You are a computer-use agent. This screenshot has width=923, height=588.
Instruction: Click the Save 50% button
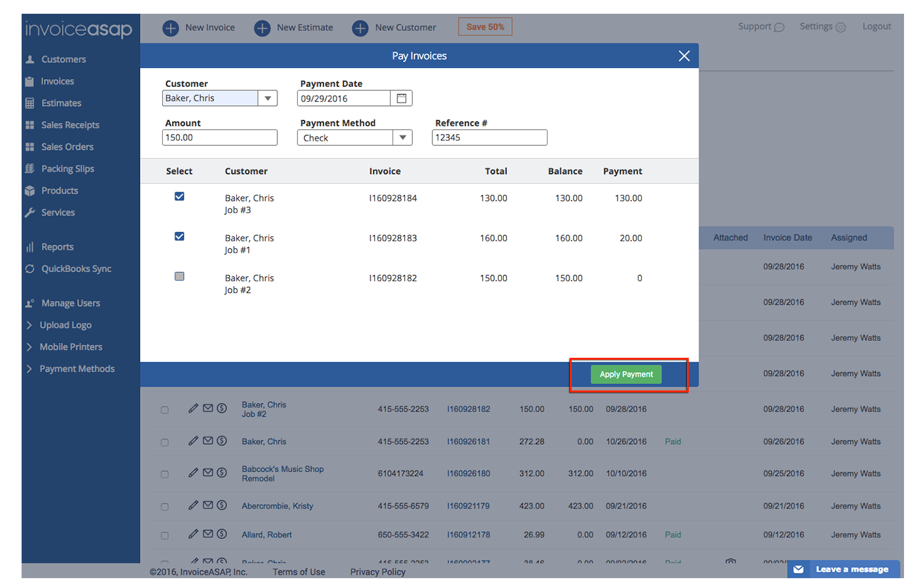pos(485,27)
